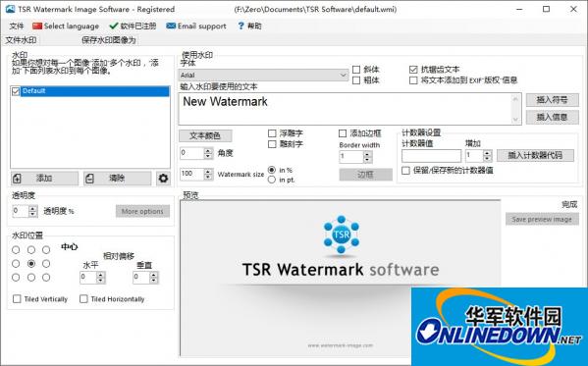The width and height of the screenshot is (588, 366).
Task: Click the Border width input field
Action: pyautogui.click(x=351, y=157)
